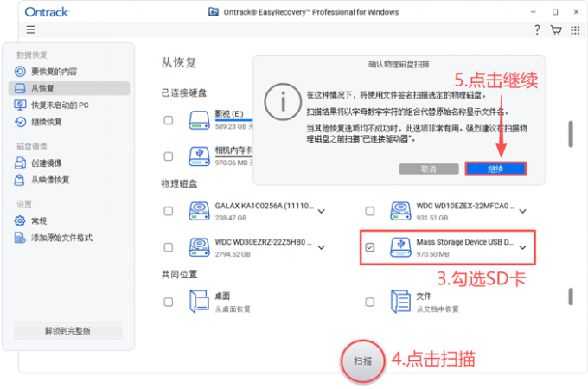588x389 pixels.
Task: Open the hamburger menu
Action: point(31,29)
